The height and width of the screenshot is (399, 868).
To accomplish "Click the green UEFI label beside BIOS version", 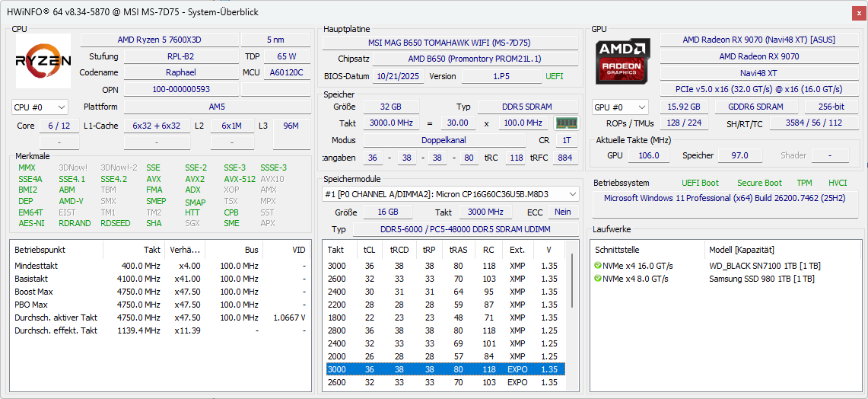I will (554, 76).
